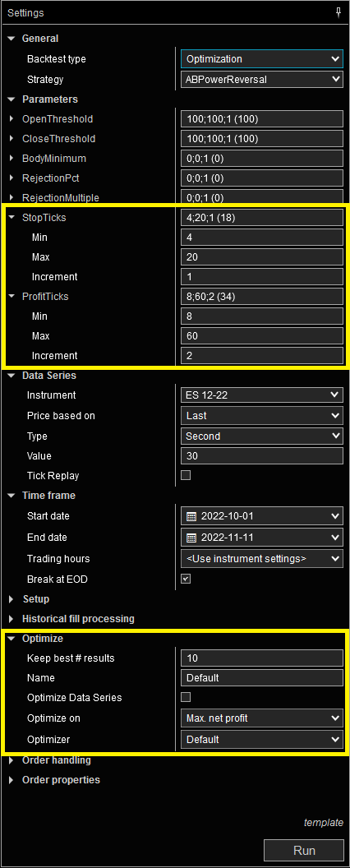Click the Break at EOD label

coord(58,579)
